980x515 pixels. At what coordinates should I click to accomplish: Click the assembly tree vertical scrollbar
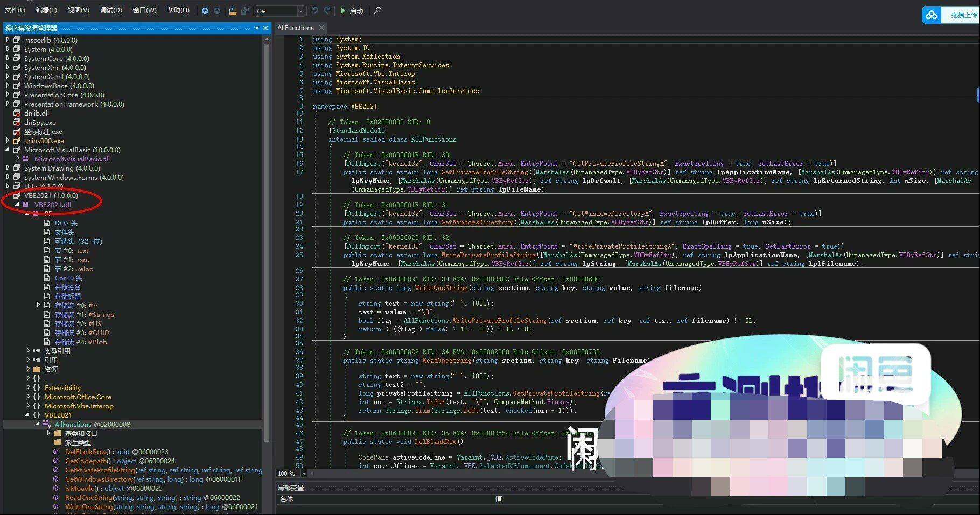[x=267, y=242]
